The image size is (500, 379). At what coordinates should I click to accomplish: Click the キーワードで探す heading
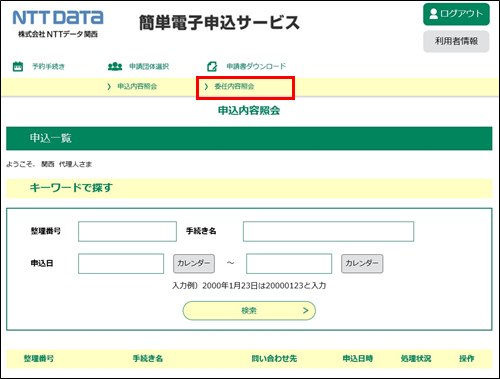tap(71, 188)
